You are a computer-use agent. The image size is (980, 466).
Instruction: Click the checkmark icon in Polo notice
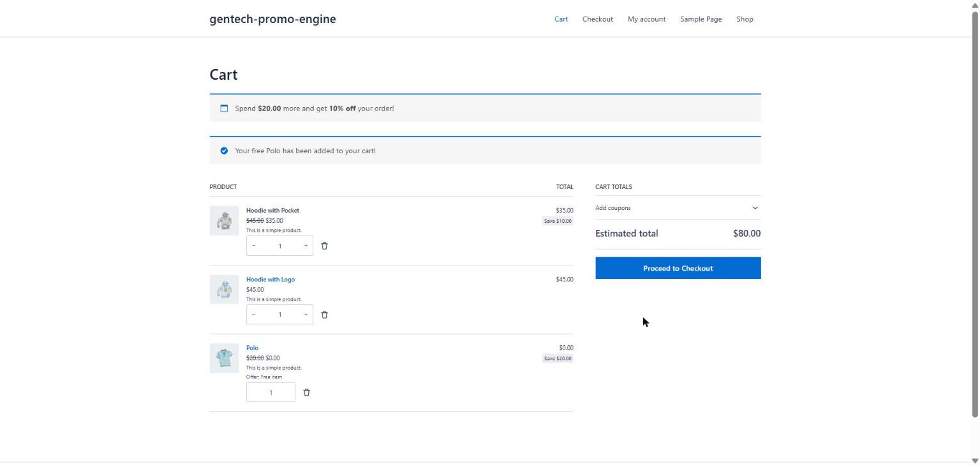pos(224,151)
